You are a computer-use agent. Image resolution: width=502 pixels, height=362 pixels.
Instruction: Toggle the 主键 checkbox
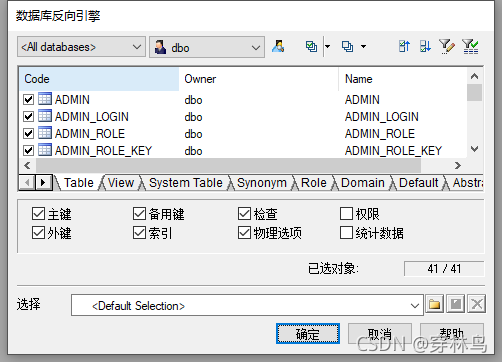(38, 214)
